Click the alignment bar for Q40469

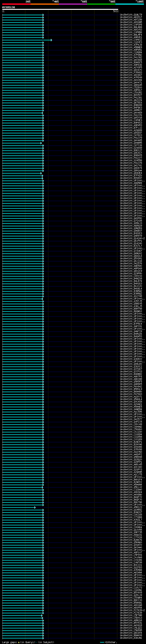click(22, 113)
